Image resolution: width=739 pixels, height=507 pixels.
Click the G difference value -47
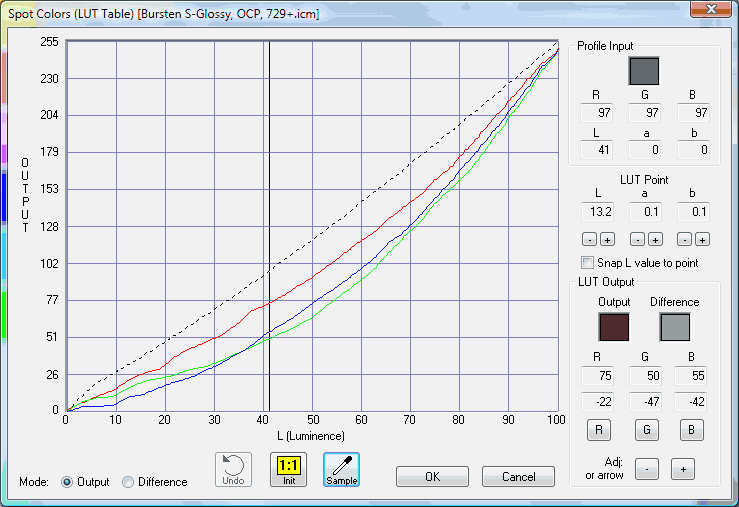click(646, 401)
